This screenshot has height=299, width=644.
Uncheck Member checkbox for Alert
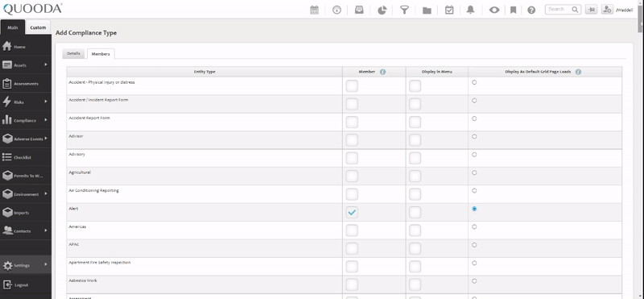[352, 212]
